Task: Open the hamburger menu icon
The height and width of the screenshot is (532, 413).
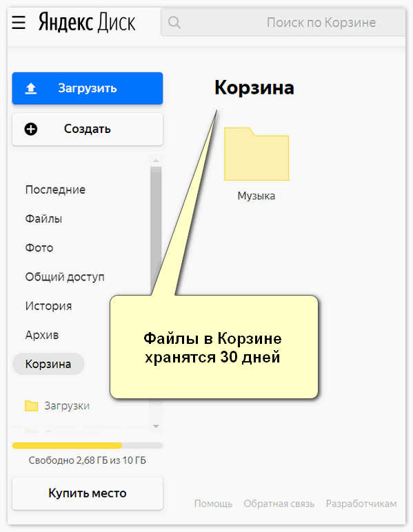Action: (x=19, y=22)
